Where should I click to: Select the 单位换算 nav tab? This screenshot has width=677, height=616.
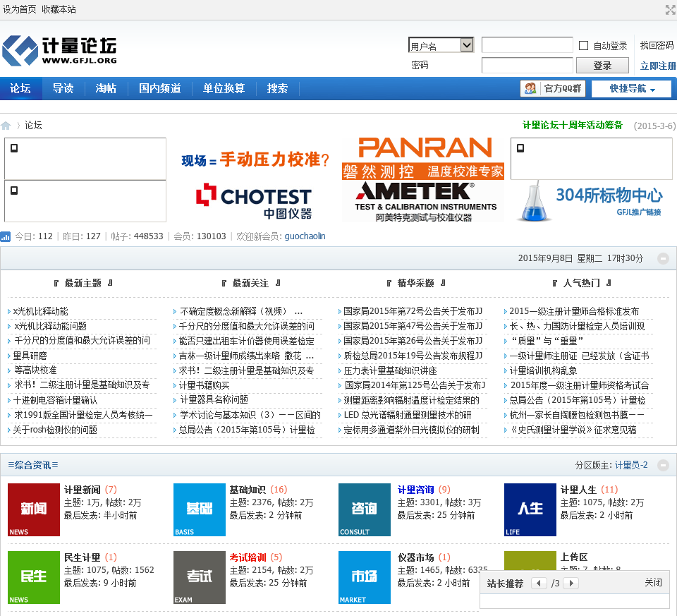[224, 89]
